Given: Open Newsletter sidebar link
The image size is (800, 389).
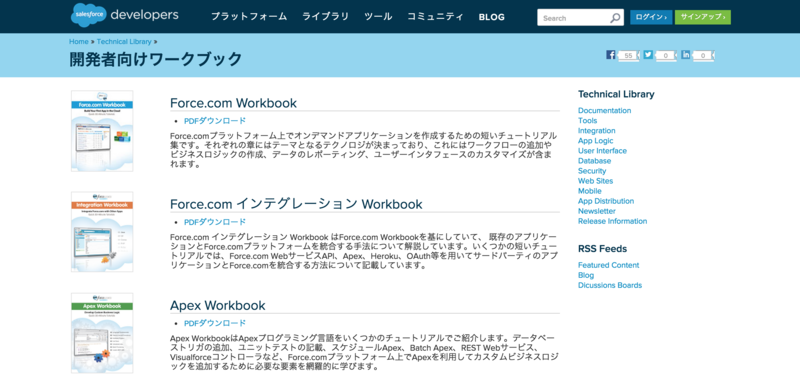Looking at the screenshot, I should [x=596, y=211].
